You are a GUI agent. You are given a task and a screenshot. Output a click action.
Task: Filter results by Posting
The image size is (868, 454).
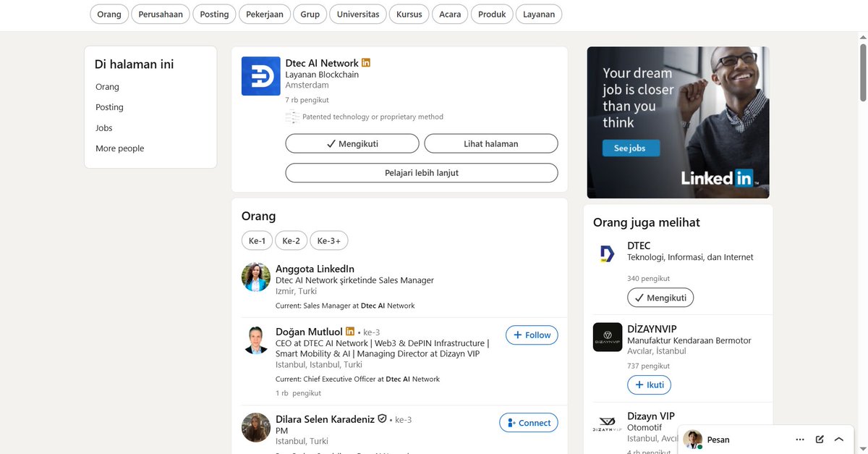click(214, 14)
